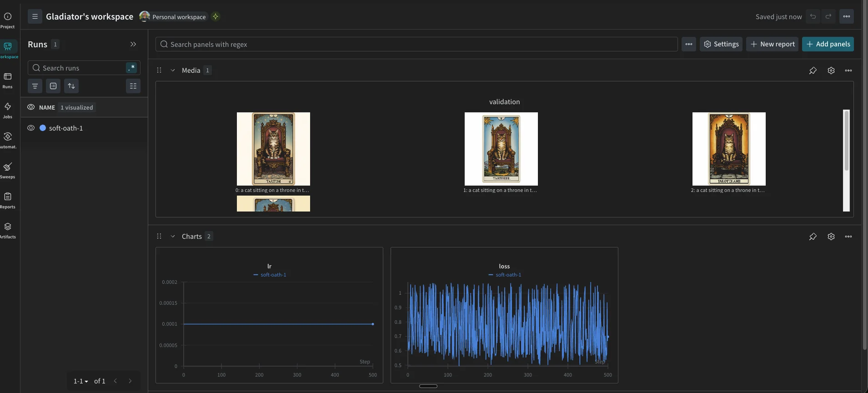
Task: Open validation image 2 cat thumbnail
Action: pyautogui.click(x=729, y=149)
